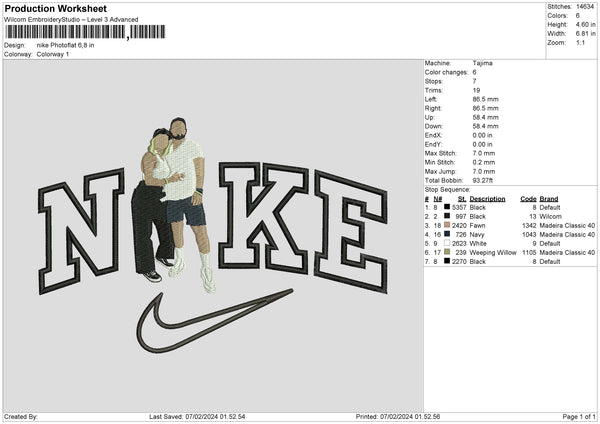This screenshot has width=600, height=424.
Task: Click the Left measurement value
Action: click(486, 99)
